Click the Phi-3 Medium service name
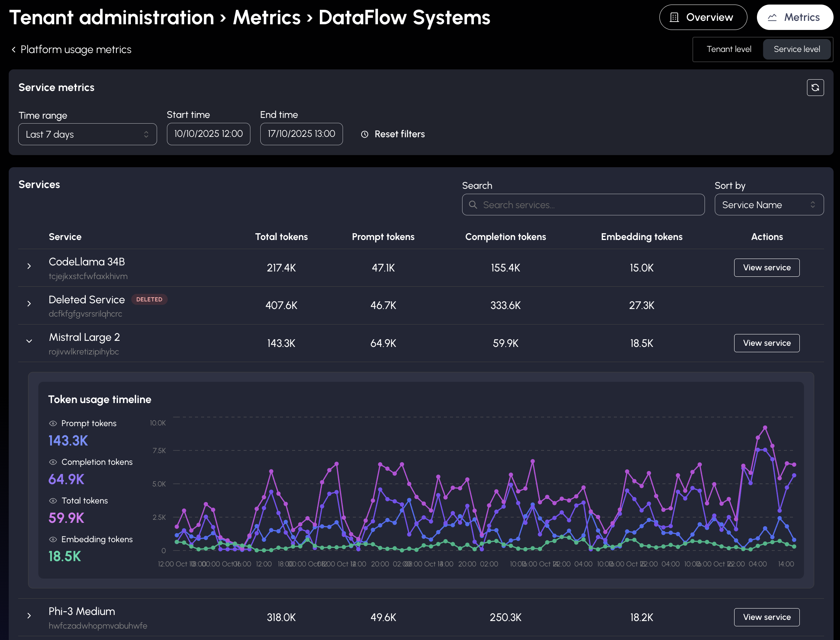 (82, 611)
